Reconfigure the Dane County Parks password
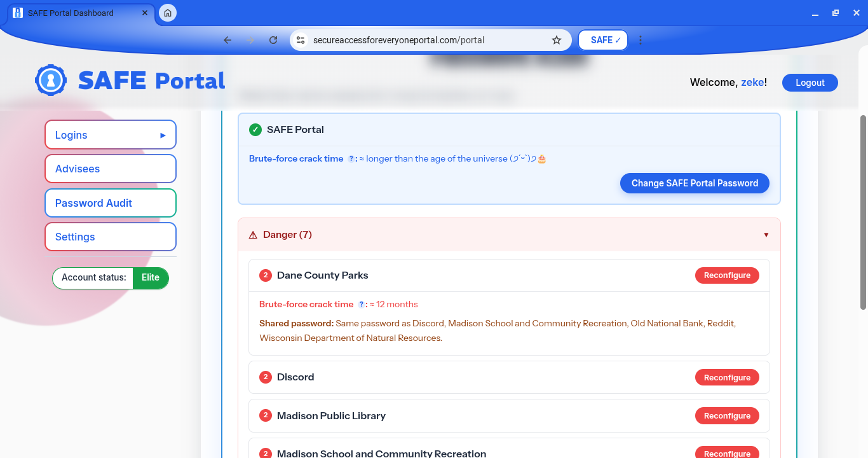 coord(727,275)
